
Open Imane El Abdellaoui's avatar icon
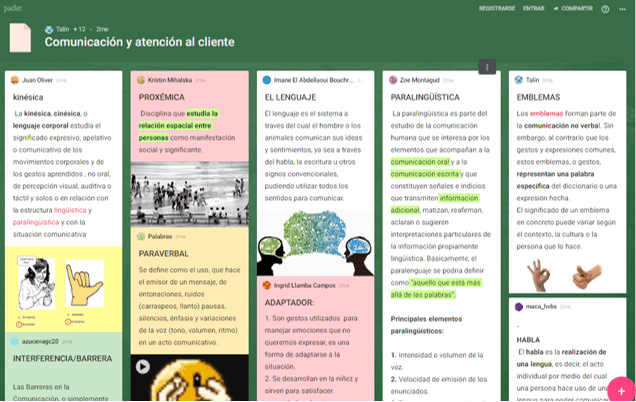coord(266,80)
